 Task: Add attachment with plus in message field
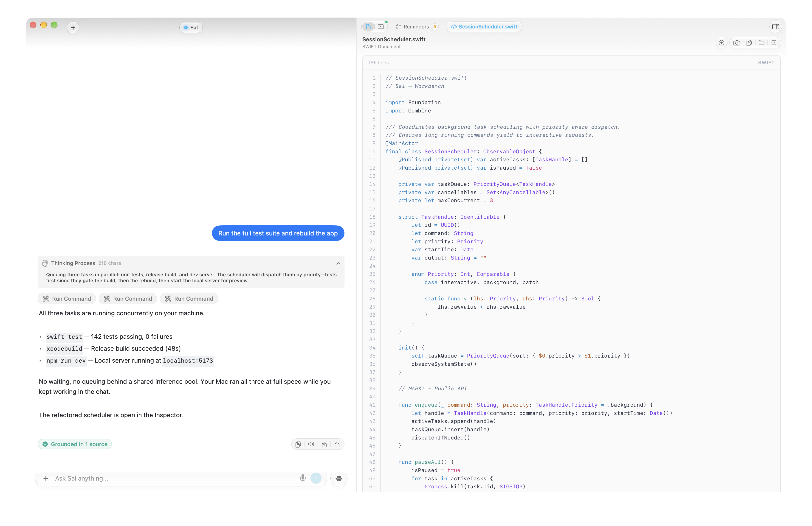(x=46, y=479)
